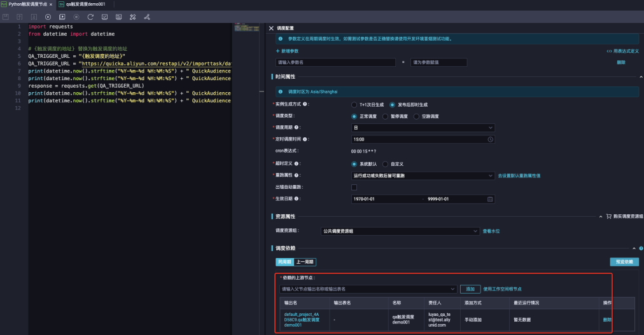Select the 正常调度 radio button
Screen dimensions: 644x335
click(x=354, y=116)
